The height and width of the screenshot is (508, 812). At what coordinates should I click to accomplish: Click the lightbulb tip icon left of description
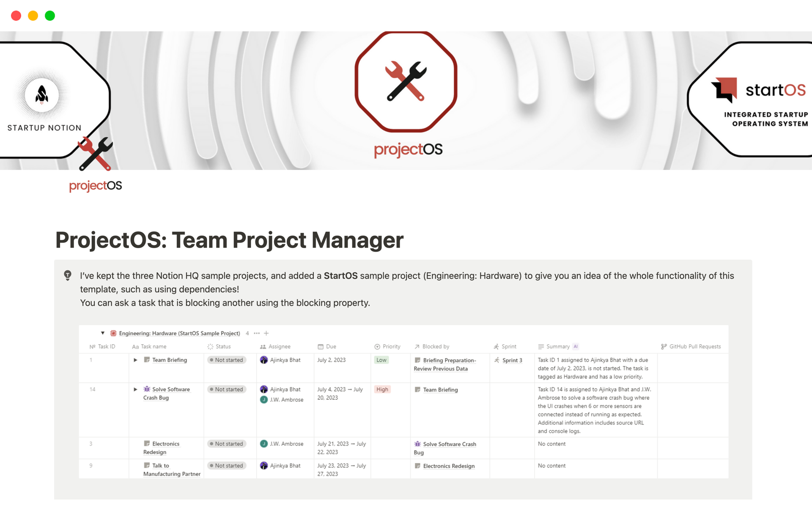click(67, 274)
